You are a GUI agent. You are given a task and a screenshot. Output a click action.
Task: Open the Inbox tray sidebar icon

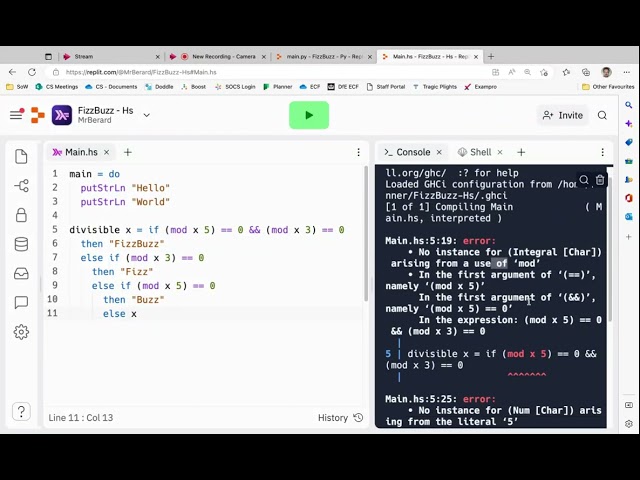pos(21,273)
